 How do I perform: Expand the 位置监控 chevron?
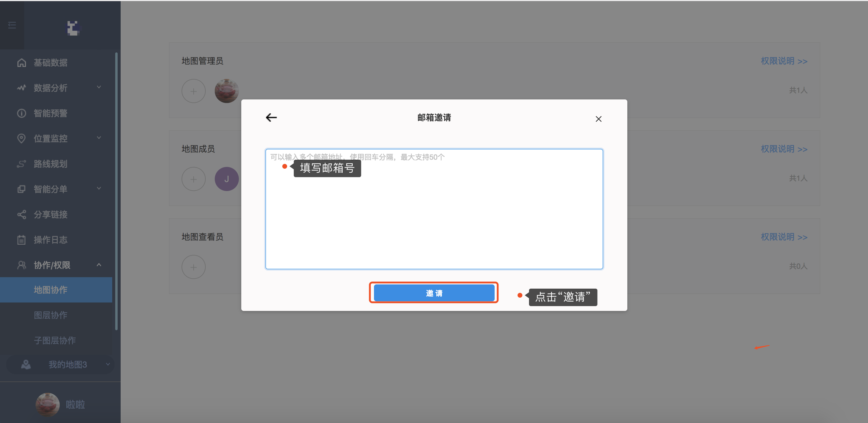99,138
